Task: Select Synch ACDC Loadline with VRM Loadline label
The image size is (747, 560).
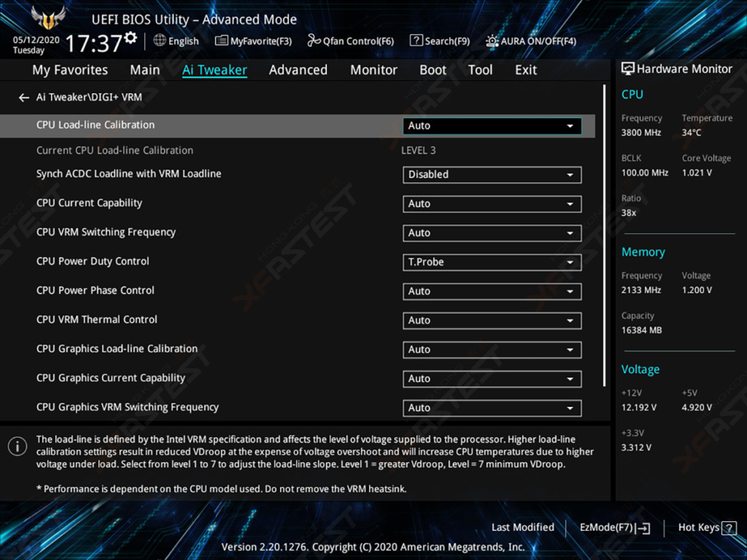Action: (x=128, y=174)
